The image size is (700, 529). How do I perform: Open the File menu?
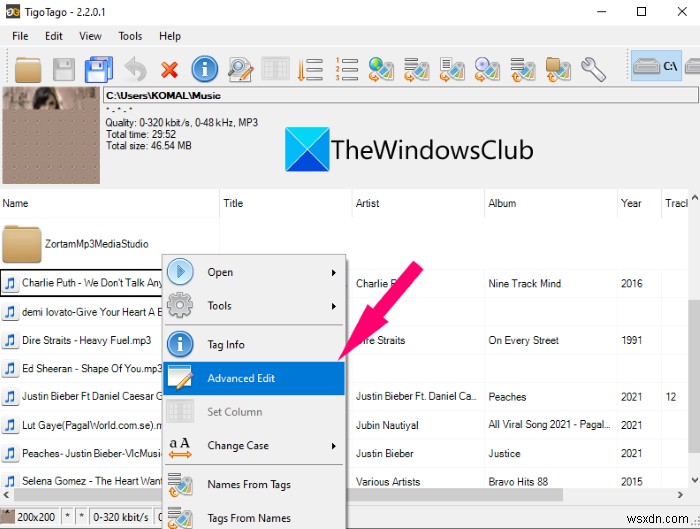(20, 36)
